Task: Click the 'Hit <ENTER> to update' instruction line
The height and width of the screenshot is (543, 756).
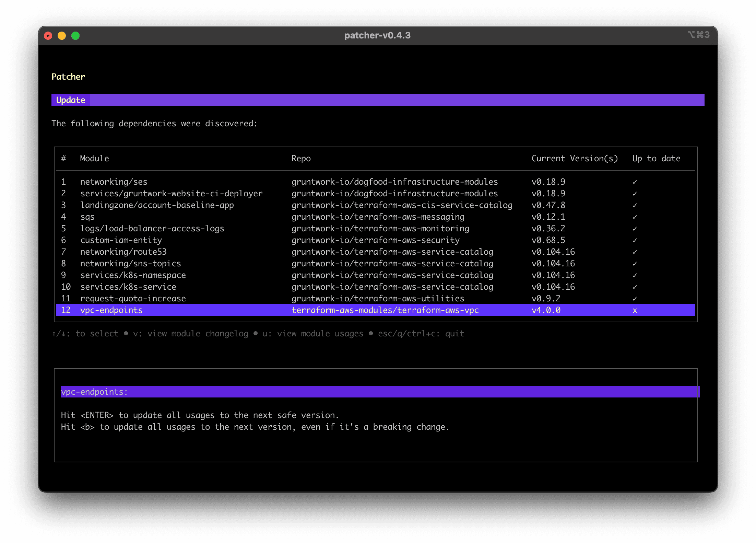Action: coord(200,415)
